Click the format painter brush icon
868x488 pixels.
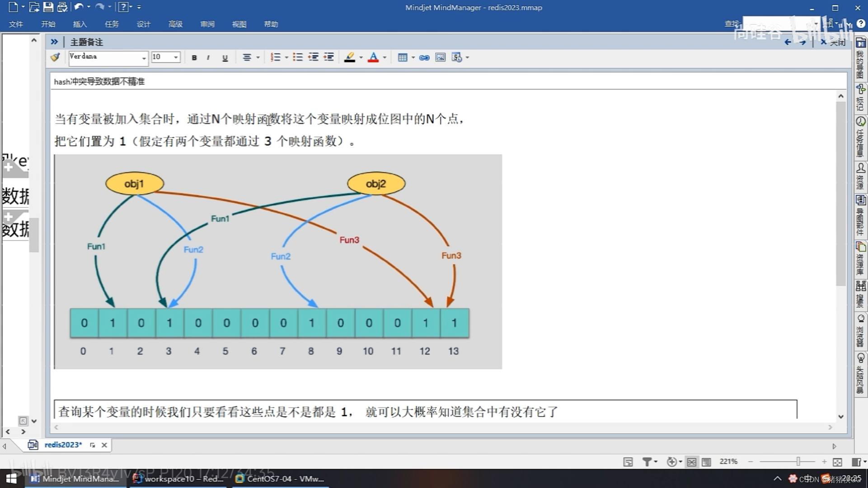coord(56,57)
